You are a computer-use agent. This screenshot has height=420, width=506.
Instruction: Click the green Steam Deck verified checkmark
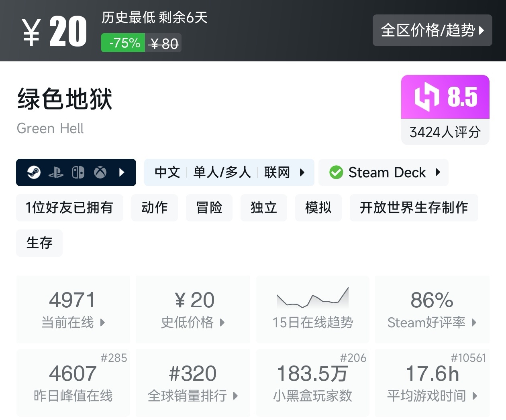tap(336, 172)
